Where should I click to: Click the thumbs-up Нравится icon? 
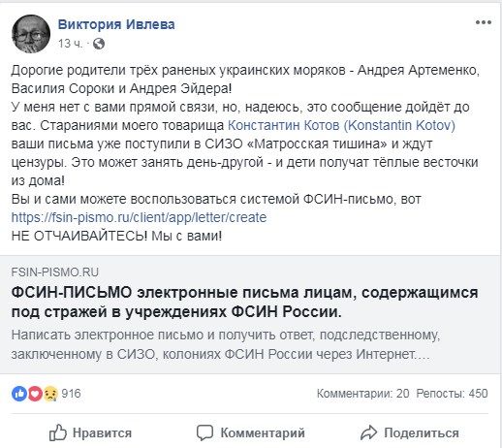pos(58,432)
